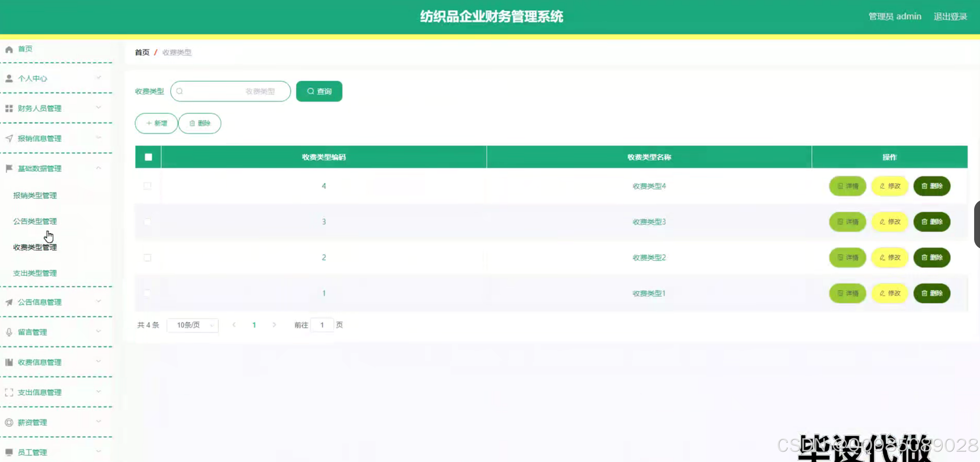Expand the 公告信息管理 section
This screenshot has height=462, width=980.
click(99, 302)
